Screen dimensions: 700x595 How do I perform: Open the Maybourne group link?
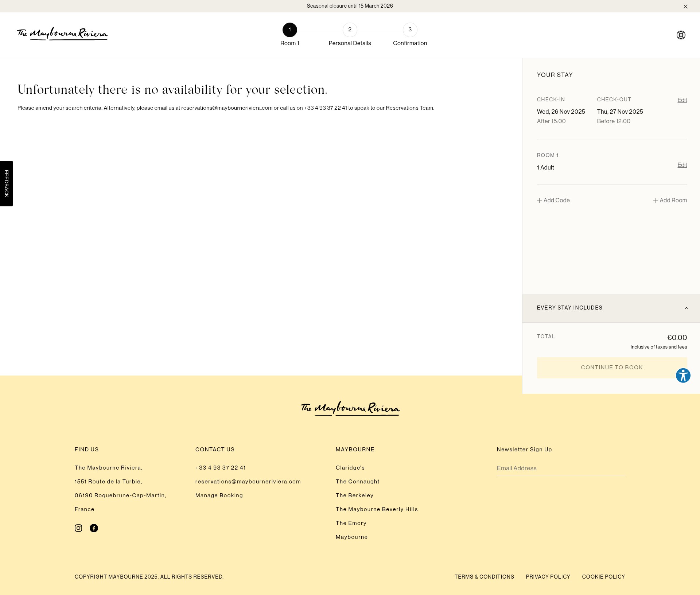point(351,537)
